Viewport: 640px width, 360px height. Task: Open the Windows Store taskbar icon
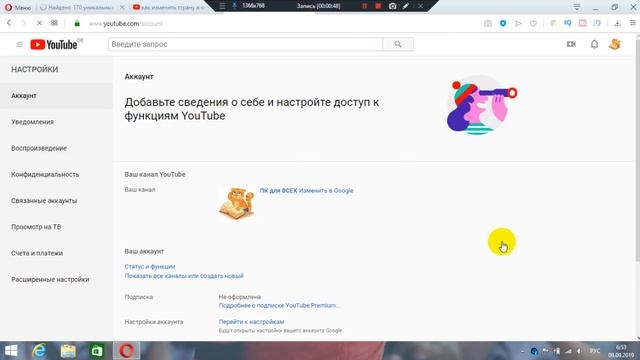tap(97, 351)
